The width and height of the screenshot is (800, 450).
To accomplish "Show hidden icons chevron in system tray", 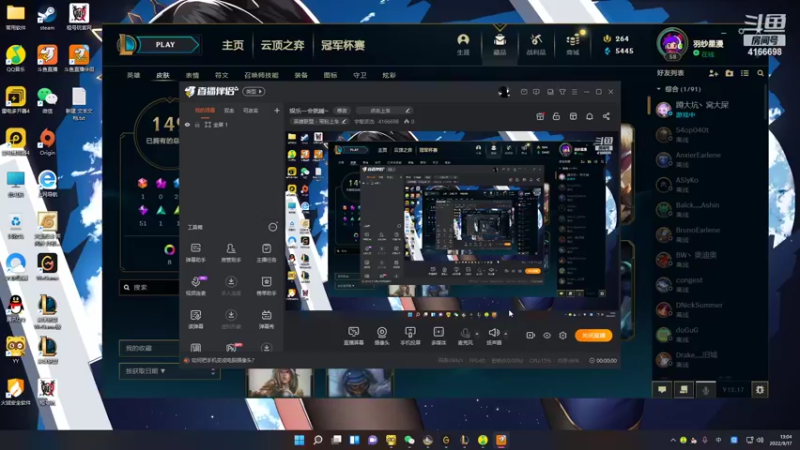I will pos(673,440).
